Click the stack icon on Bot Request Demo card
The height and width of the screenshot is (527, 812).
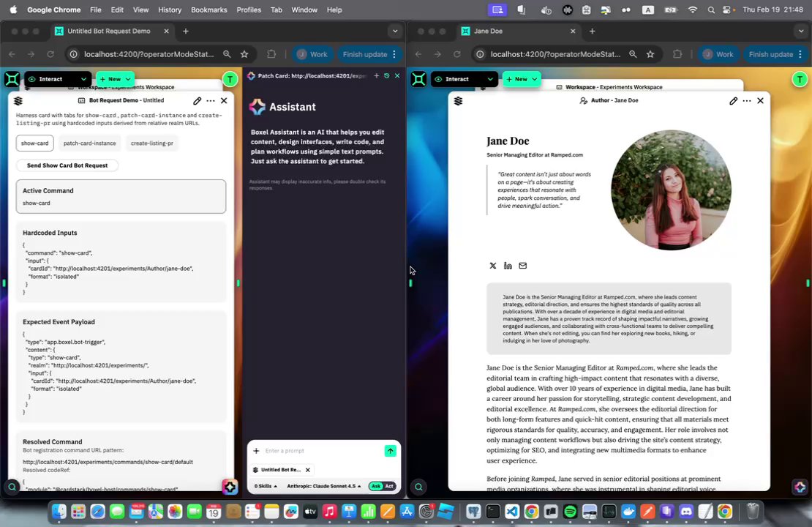pos(18,100)
